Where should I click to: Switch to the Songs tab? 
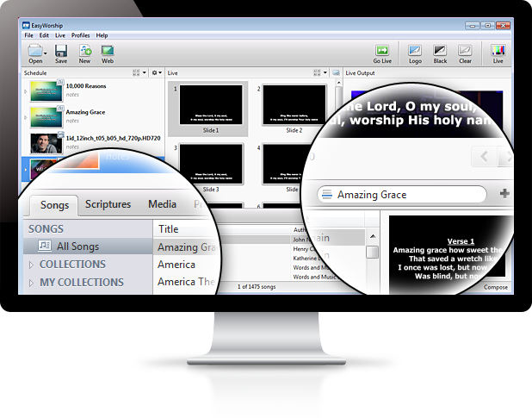coord(54,205)
